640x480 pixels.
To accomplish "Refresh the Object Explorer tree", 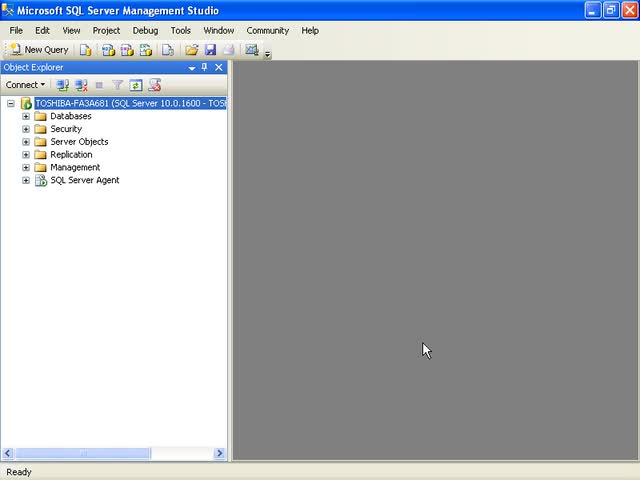I will pyautogui.click(x=136, y=85).
